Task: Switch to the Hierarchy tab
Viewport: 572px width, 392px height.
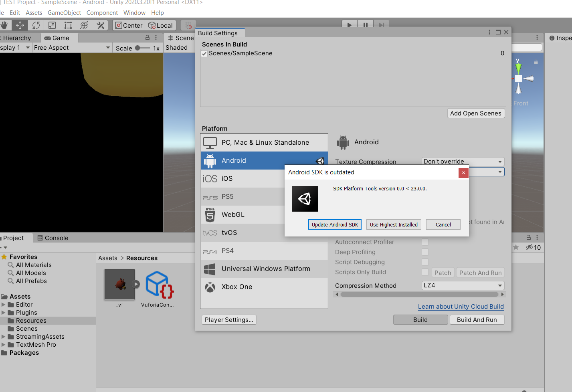Action: [17, 38]
